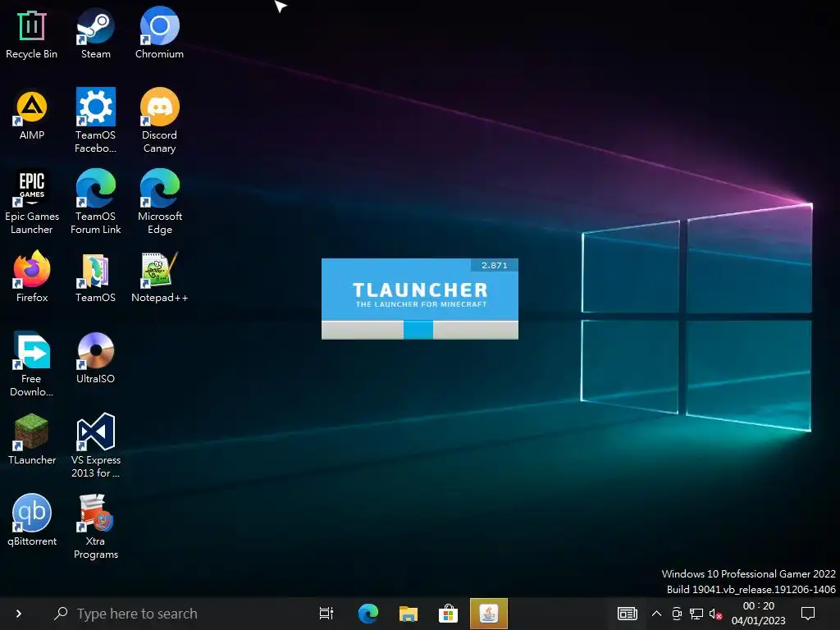Click the Java TLauncher taskbar button

[x=489, y=614]
